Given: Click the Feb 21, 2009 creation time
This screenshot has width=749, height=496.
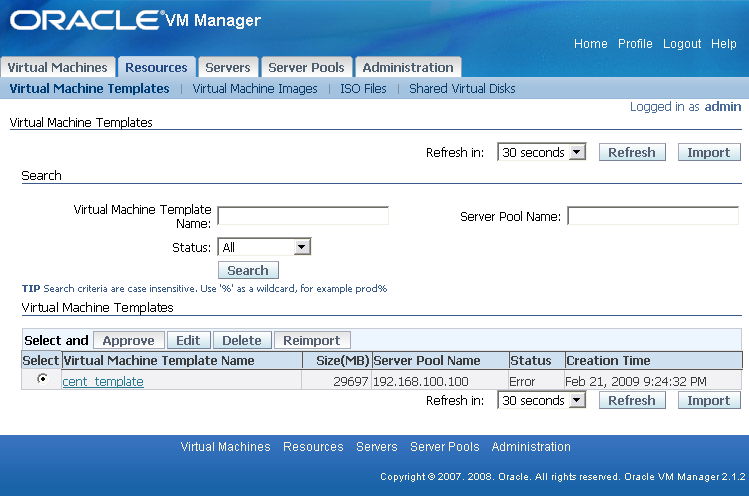Looking at the screenshot, I should tap(635, 381).
